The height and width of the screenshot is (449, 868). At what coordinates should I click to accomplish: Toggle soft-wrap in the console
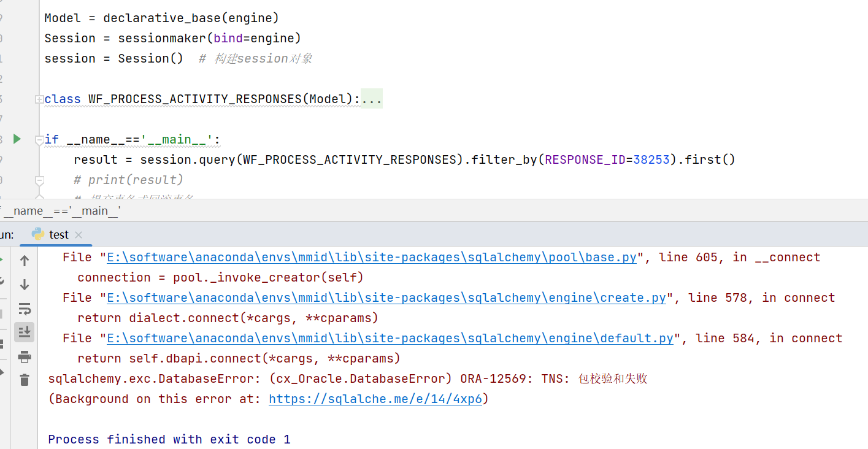[x=25, y=310]
